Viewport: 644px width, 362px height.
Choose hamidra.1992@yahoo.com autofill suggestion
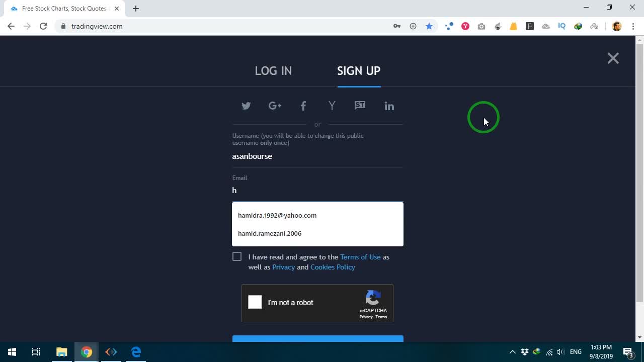coord(317,215)
